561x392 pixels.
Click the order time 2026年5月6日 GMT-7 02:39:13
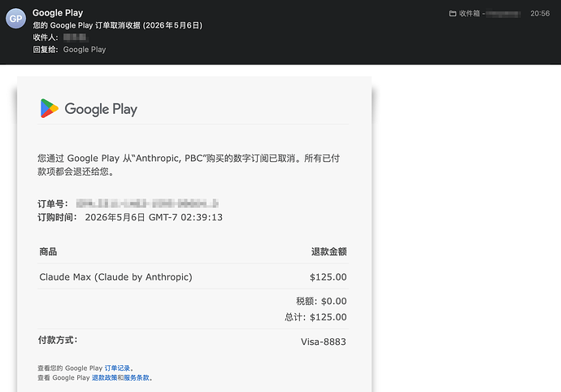click(x=154, y=217)
